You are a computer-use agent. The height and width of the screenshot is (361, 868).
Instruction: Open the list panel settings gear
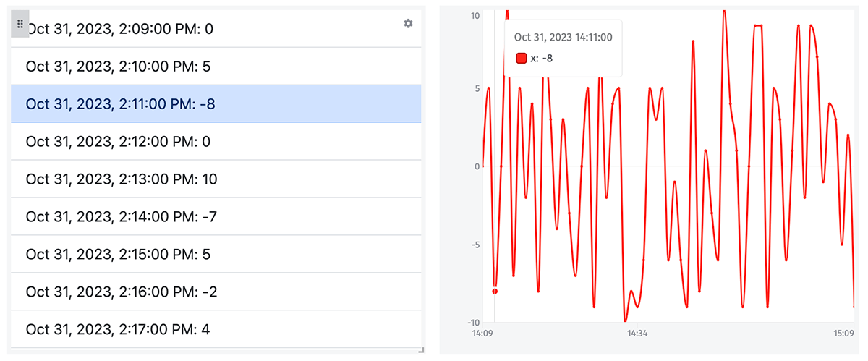pos(408,24)
